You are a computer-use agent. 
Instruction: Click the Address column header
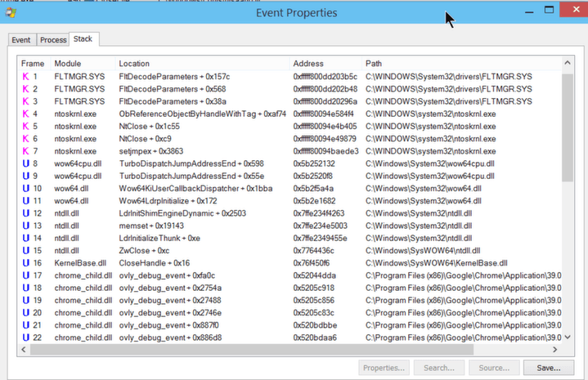point(308,64)
